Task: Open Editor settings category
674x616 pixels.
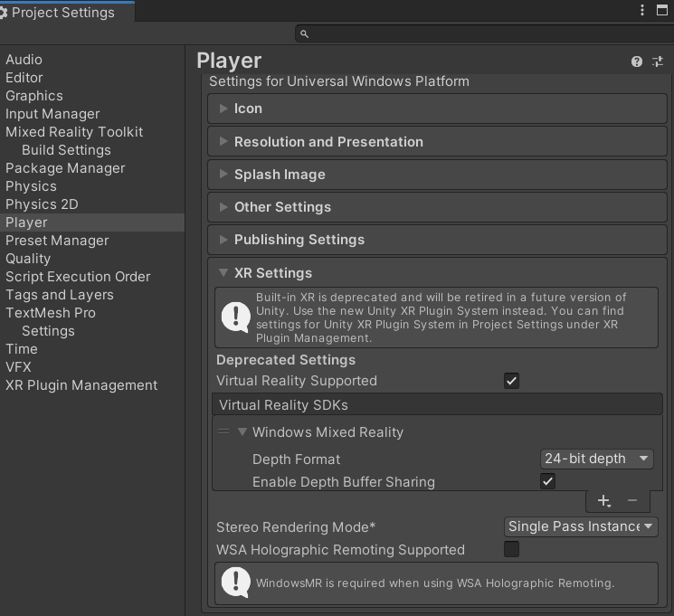Action: (x=24, y=78)
